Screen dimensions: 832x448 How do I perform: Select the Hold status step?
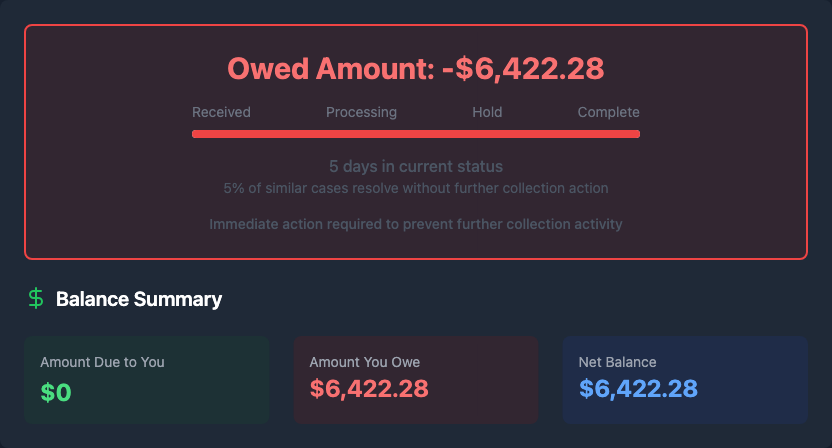(487, 112)
